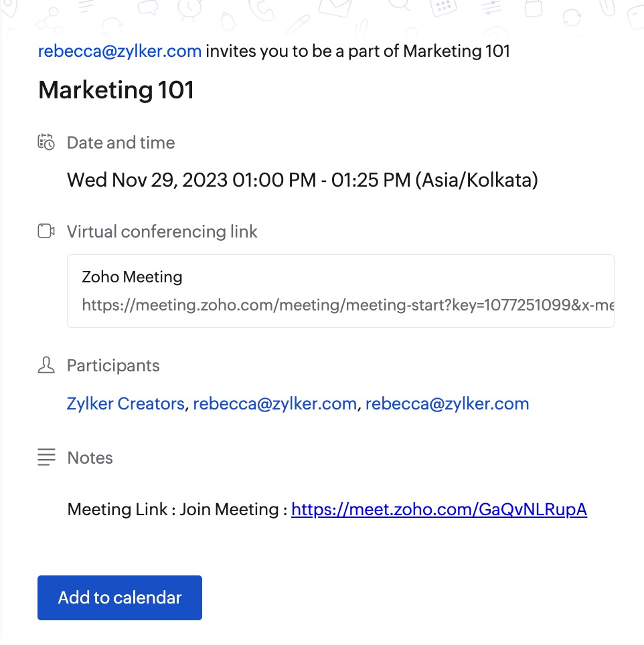Open rebecca@zylker.com inviter link at top
Image resolution: width=644 pixels, height=645 pixels.
click(120, 51)
